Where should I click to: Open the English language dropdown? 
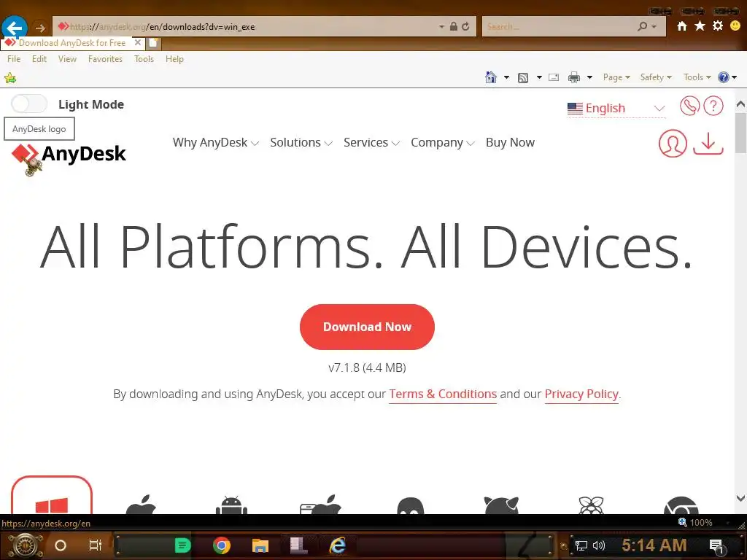tap(616, 108)
